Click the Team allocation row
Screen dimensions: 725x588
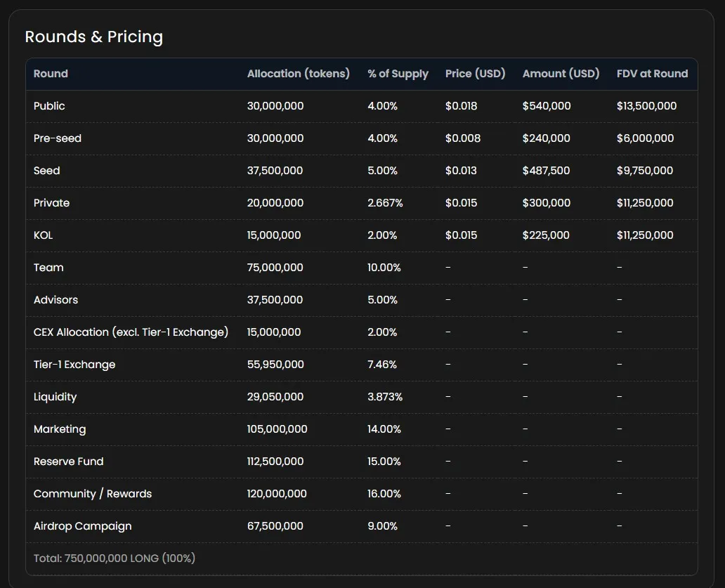48,267
